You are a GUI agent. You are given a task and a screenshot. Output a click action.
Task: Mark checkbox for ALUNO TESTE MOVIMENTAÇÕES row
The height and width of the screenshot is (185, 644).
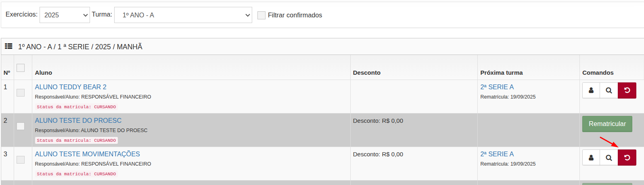21,160
